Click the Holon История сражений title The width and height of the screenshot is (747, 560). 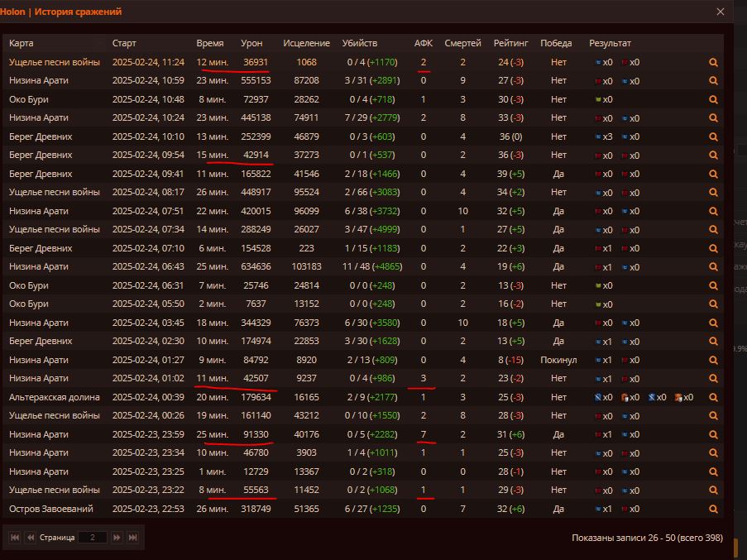tap(61, 12)
